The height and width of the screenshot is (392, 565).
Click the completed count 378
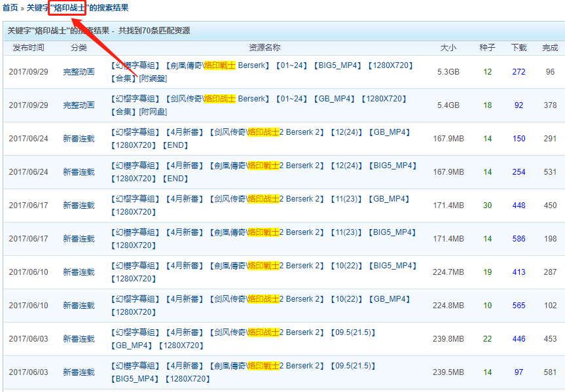[x=550, y=105]
